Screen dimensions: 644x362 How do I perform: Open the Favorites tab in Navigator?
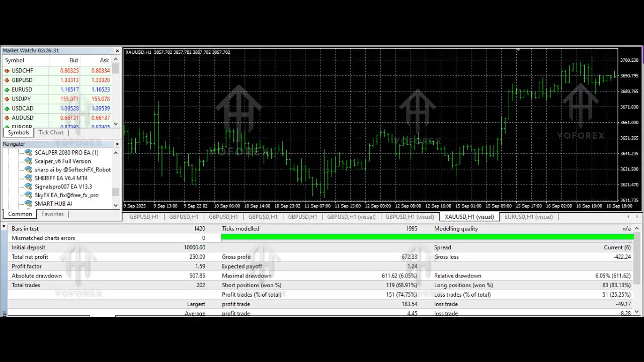[52, 214]
